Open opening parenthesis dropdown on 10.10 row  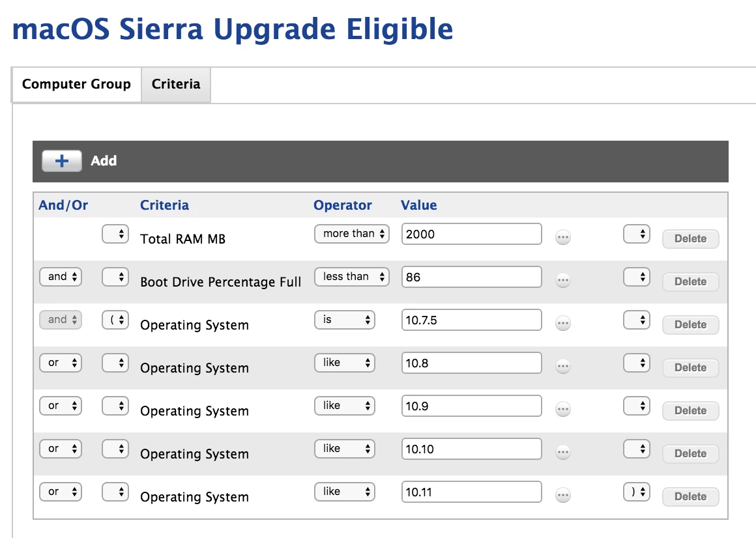click(x=115, y=449)
